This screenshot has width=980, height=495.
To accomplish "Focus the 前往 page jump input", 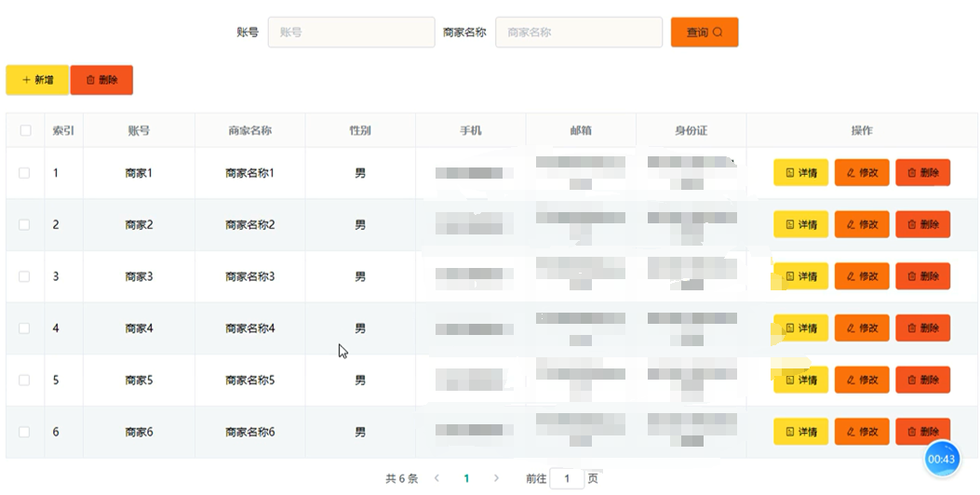I will tap(567, 478).
